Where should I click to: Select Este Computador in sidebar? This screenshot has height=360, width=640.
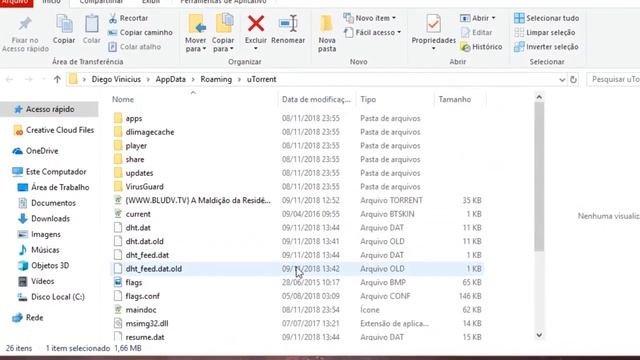point(49,172)
